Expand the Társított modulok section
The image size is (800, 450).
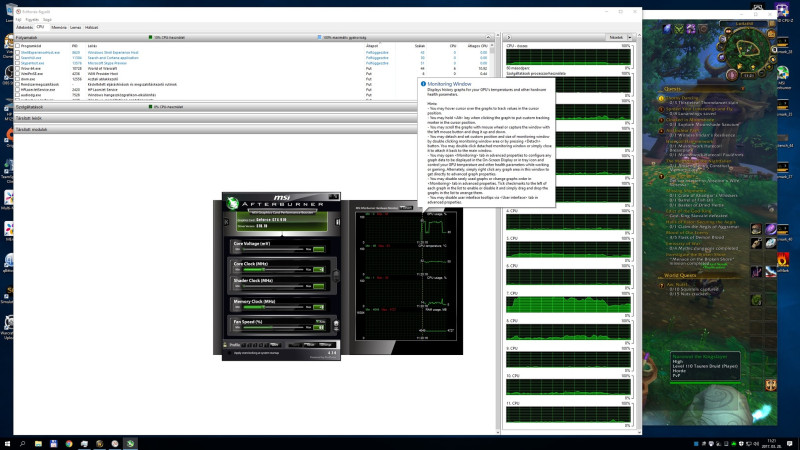point(215,130)
